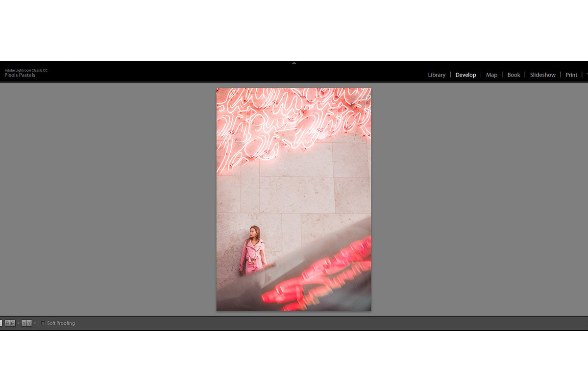
Task: Click the neon portrait photo preview
Action: point(294,199)
